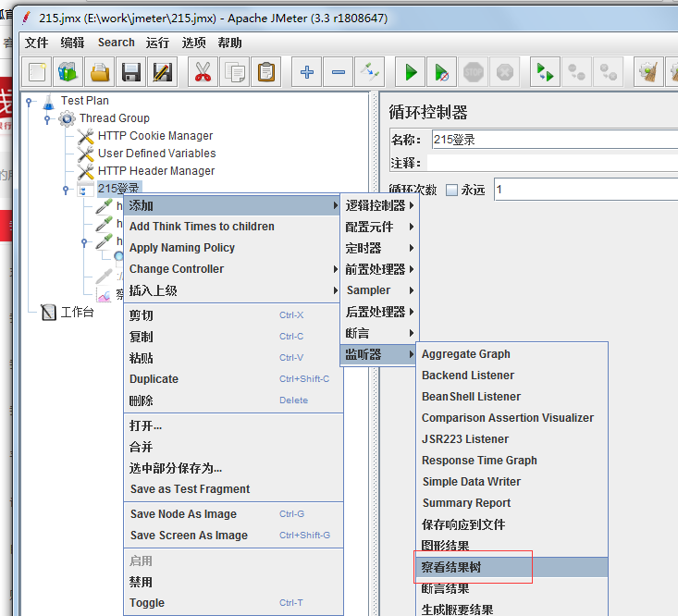Collapse the Test Plan tree node handle

pos(29,102)
